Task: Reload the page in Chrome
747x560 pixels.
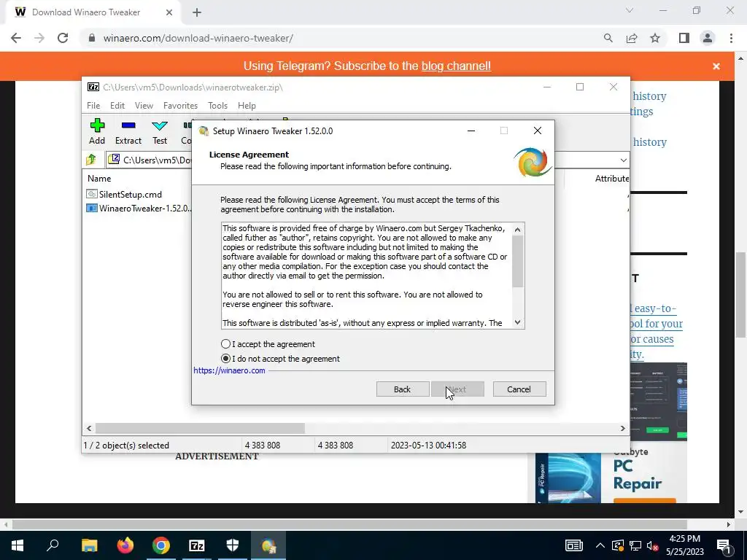Action: click(x=63, y=38)
